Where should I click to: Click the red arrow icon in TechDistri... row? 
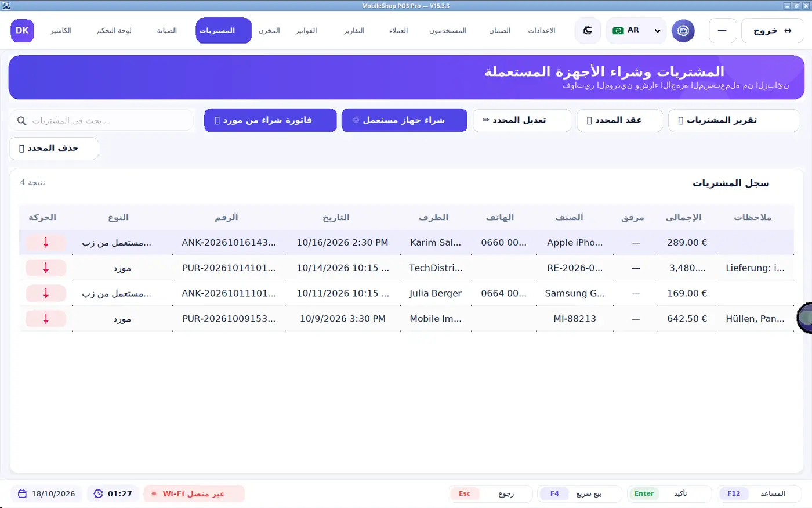[46, 268]
